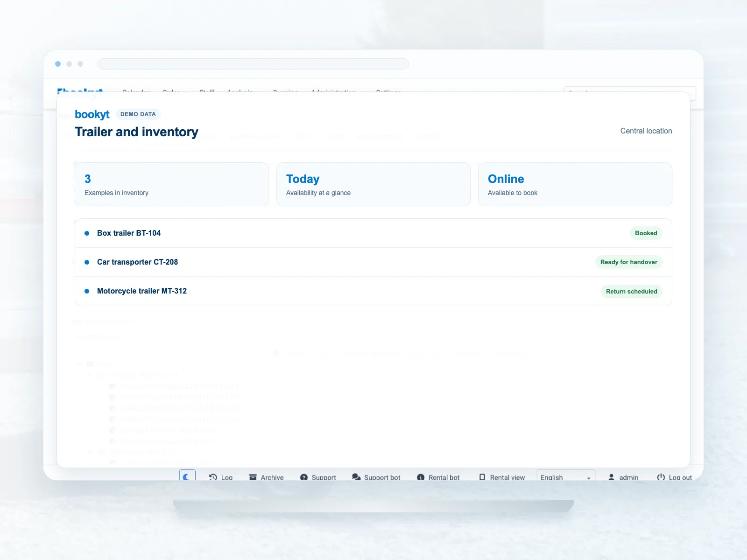This screenshot has height=560, width=747.
Task: Open the Online available to book card
Action: tap(575, 184)
